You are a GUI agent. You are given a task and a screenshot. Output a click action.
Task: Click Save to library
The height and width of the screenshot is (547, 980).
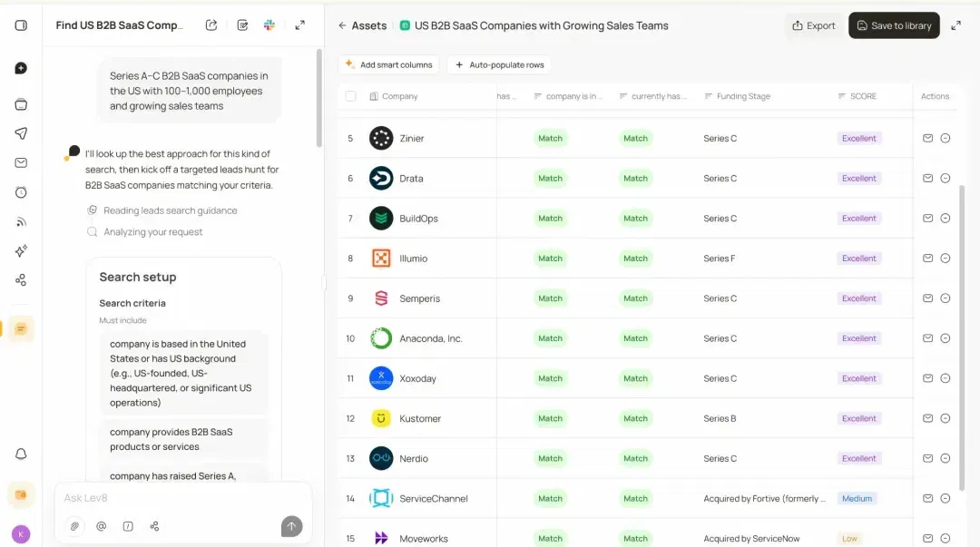894,25
